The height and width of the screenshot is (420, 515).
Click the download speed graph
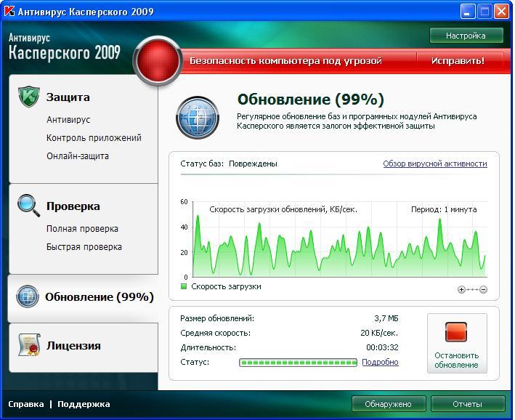tap(340, 239)
